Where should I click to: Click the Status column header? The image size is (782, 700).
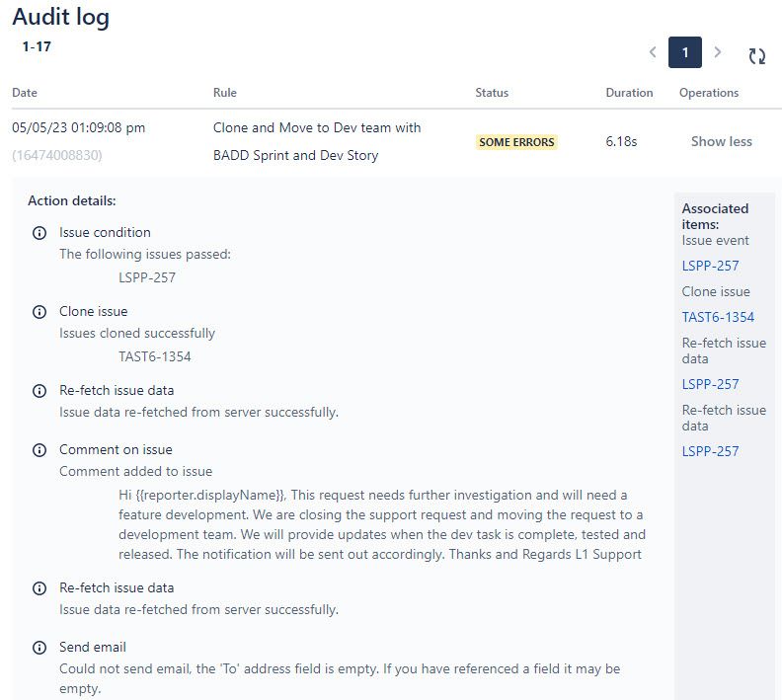(492, 93)
